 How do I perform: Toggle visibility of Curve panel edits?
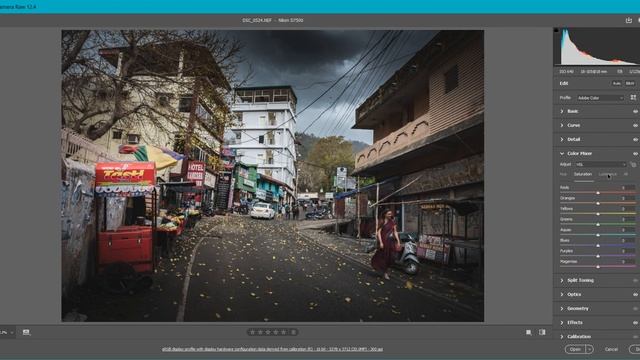point(636,126)
